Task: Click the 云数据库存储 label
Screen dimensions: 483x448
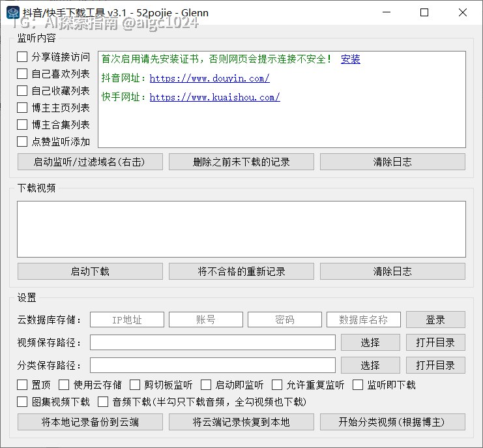Action: [50, 320]
